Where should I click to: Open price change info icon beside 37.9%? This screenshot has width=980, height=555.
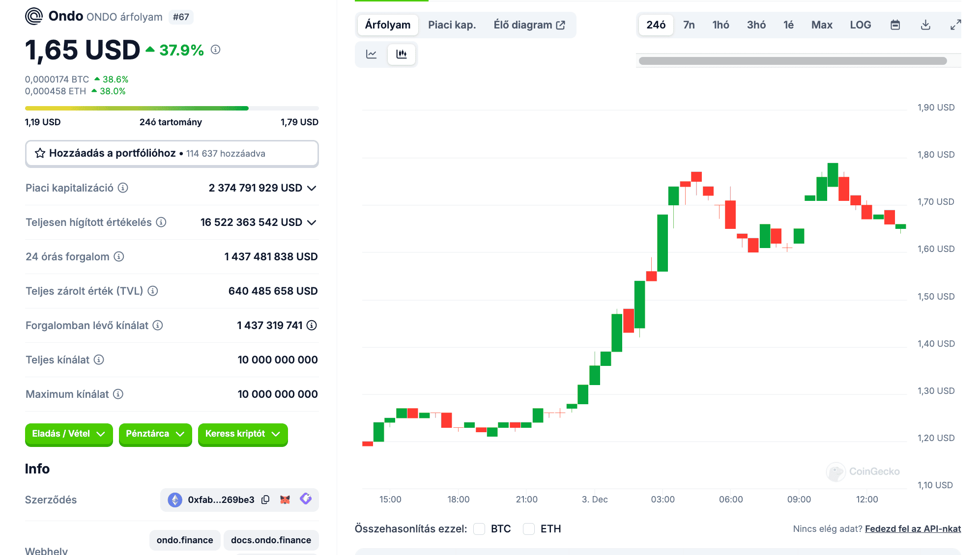[x=215, y=50]
